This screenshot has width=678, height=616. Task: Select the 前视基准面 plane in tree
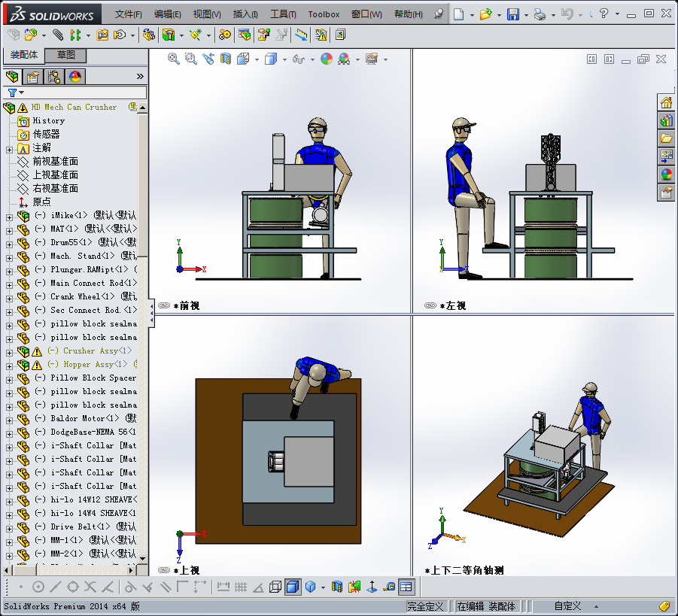pos(56,161)
